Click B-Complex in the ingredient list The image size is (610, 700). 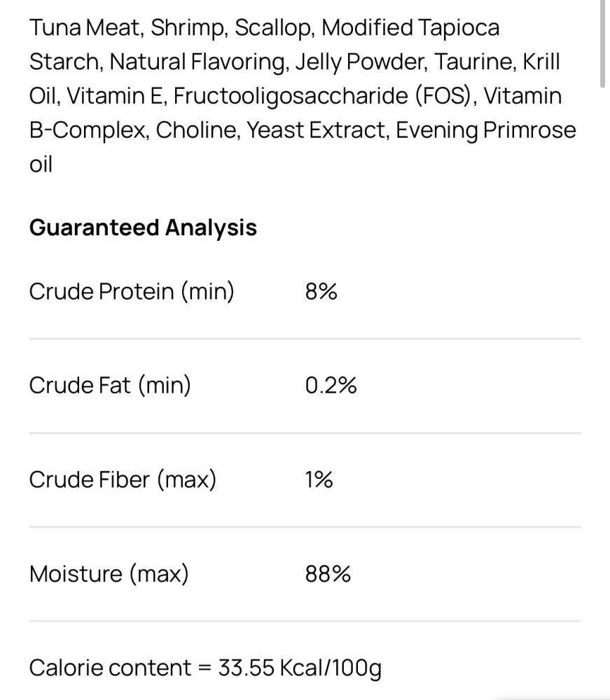(88, 130)
